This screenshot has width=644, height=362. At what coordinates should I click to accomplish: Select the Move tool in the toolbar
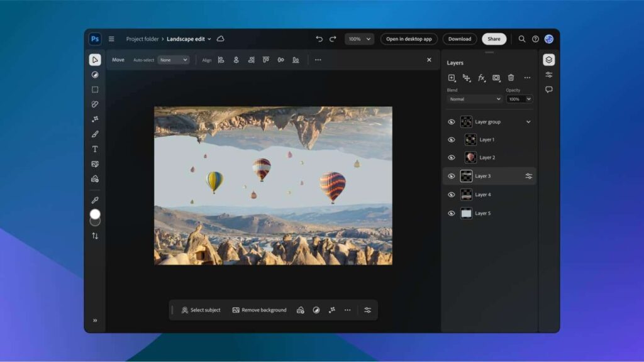[95, 60]
